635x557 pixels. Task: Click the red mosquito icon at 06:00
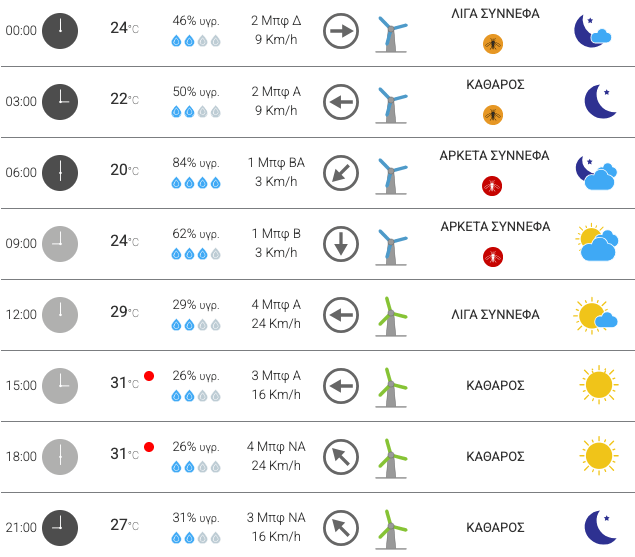pyautogui.click(x=492, y=186)
